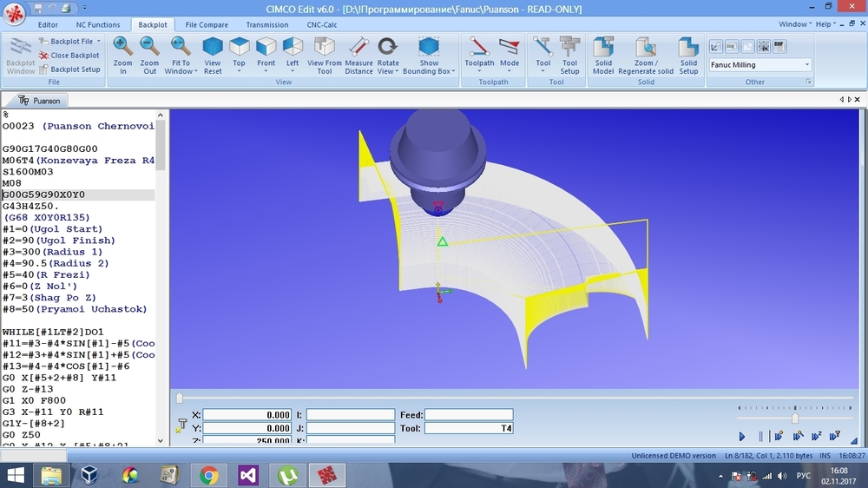Open the Fanuc Milling machine type dropdown
The width and height of the screenshot is (868, 488).
(806, 65)
